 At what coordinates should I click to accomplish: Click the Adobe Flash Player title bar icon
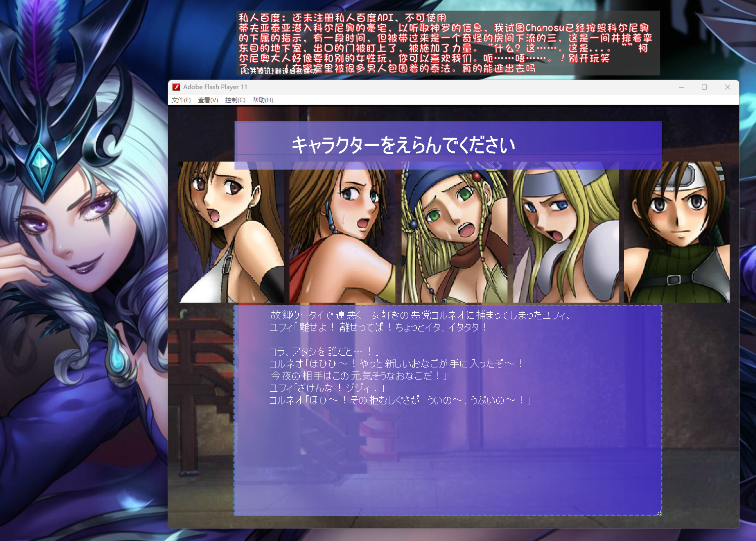tap(176, 87)
